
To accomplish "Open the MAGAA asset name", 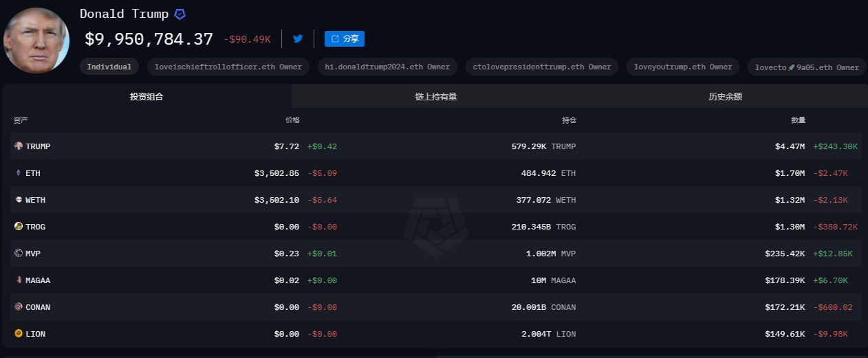I will pos(38,280).
